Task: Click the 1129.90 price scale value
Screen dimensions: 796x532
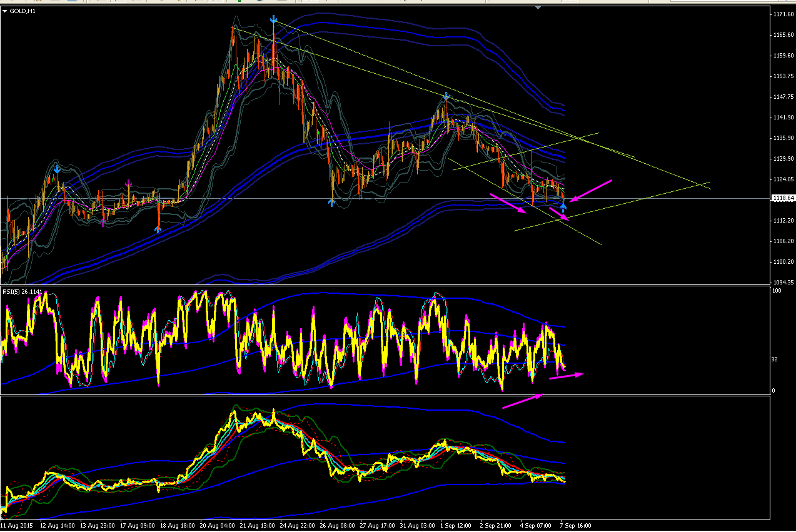Action: [783, 158]
